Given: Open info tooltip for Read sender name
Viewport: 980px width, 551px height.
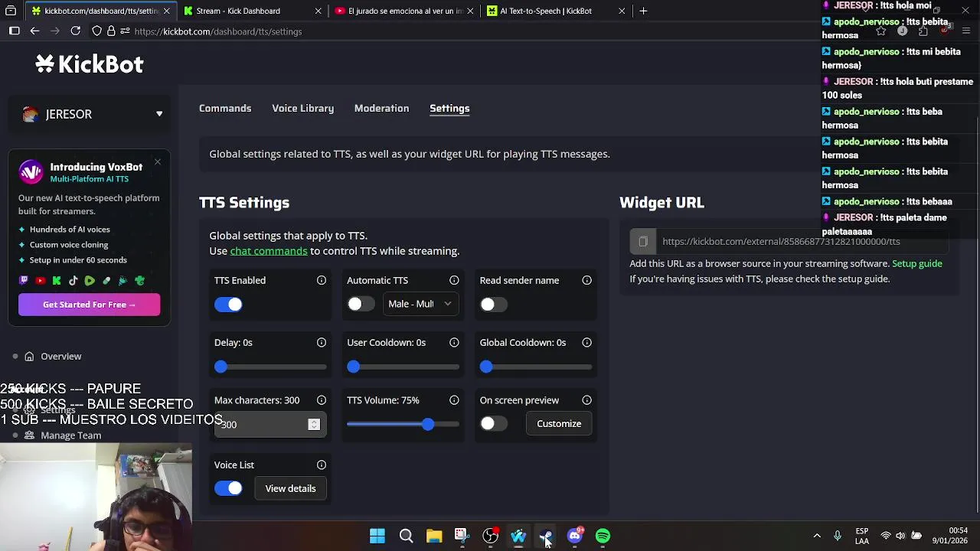Looking at the screenshot, I should coord(586,281).
